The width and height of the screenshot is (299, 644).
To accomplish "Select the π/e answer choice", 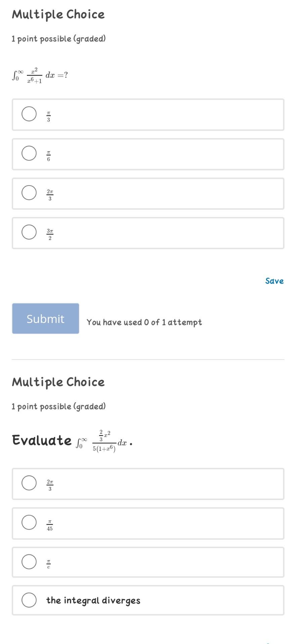I will click(x=29, y=561).
